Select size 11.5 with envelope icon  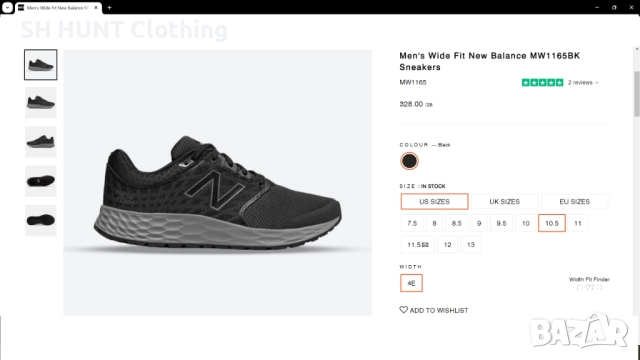pyautogui.click(x=418, y=245)
